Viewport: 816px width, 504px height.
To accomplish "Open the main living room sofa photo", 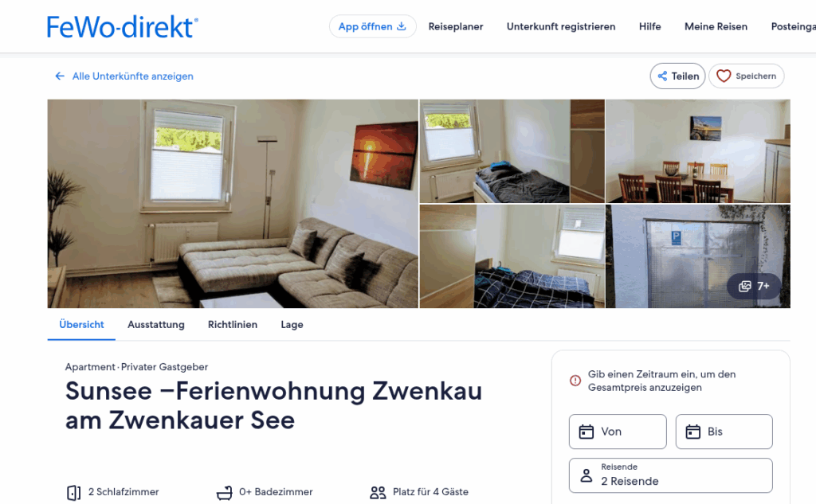I will pos(233,204).
